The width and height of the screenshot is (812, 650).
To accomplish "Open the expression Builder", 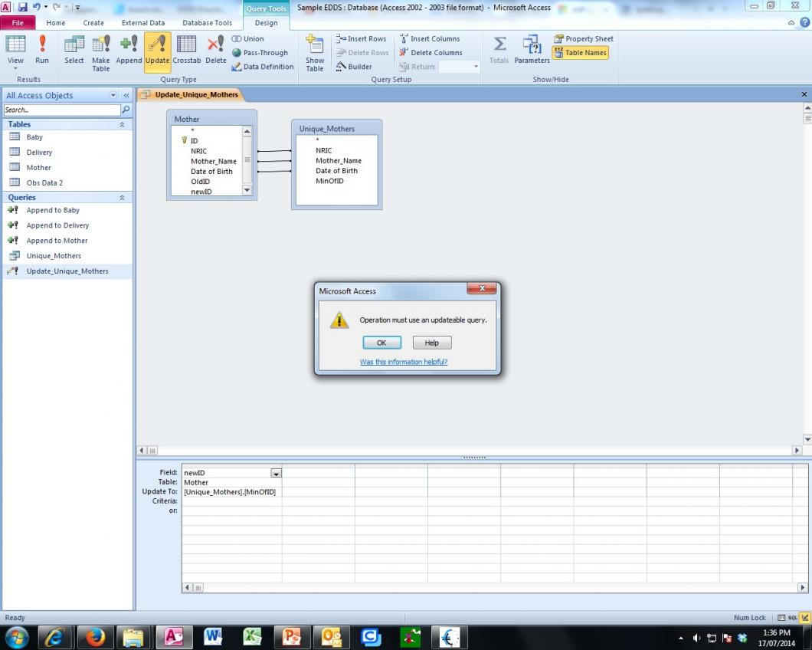I will 354,67.
